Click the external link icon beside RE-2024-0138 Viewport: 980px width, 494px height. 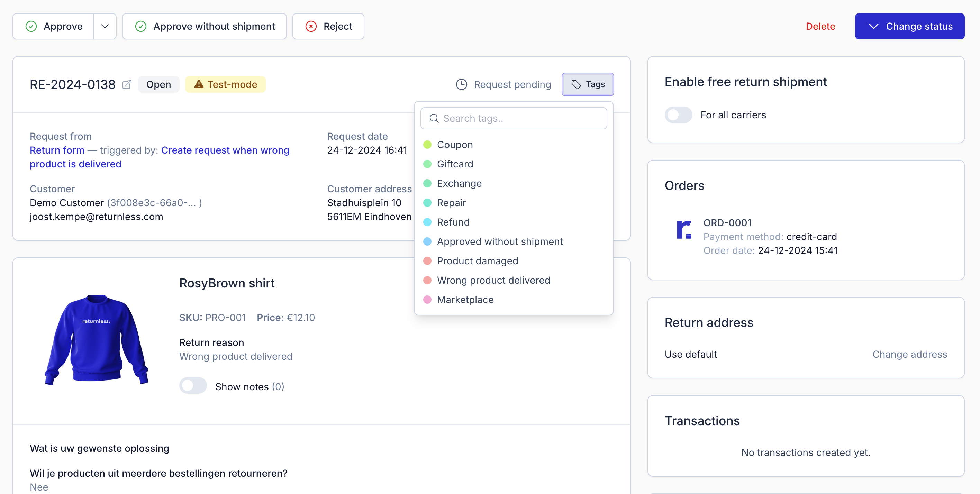[127, 84]
